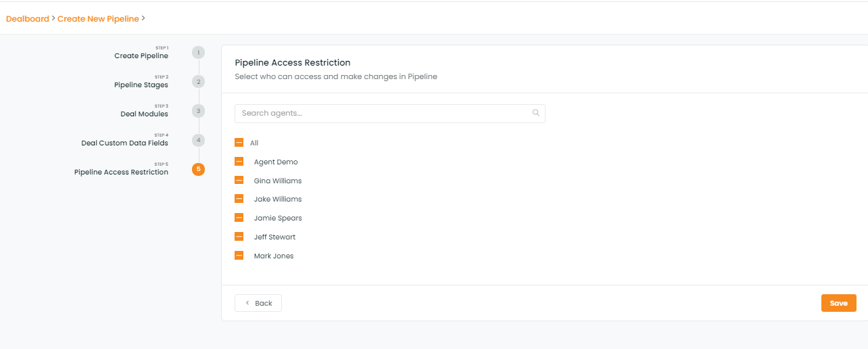Open the Pipeline Stages step

click(x=141, y=85)
